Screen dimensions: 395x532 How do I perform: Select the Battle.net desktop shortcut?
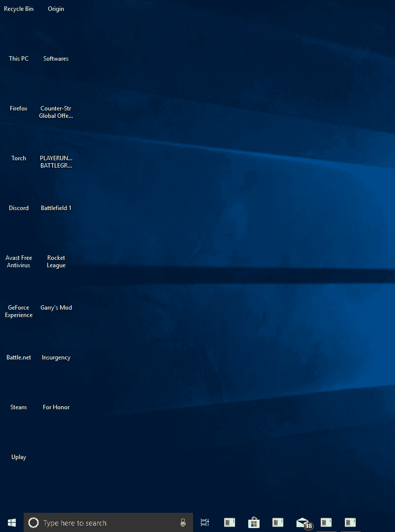tap(19, 357)
